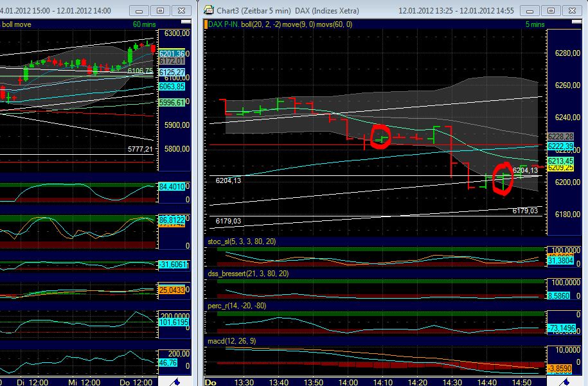Select the stoc_sl(5, 3, 3, 80, 20) indicator label
The width and height of the screenshot is (588, 386).
coord(244,243)
